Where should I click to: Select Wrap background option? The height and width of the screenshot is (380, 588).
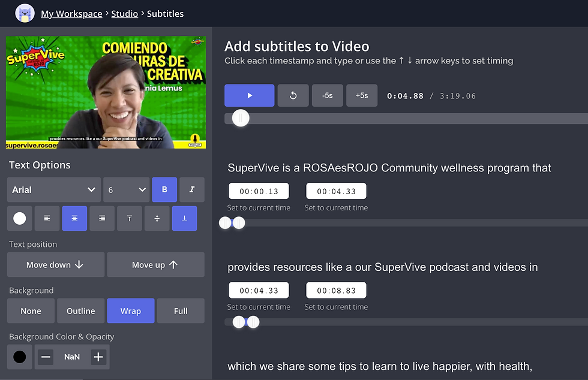click(x=131, y=310)
